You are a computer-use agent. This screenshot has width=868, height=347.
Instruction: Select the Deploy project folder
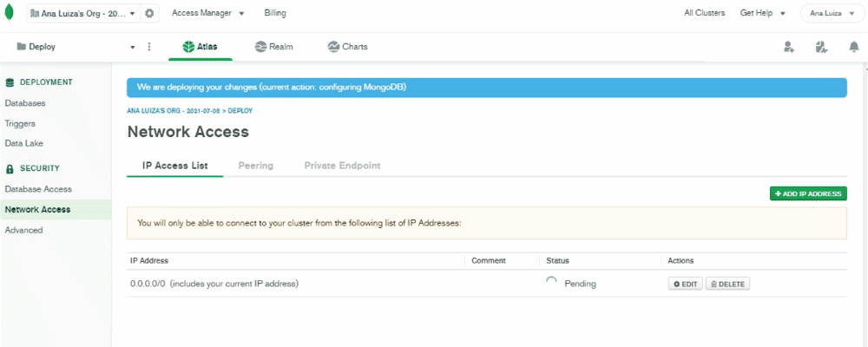pos(36,47)
